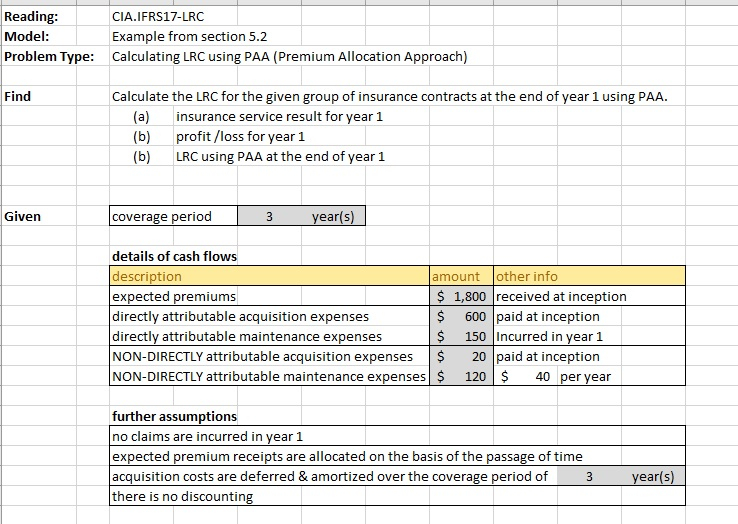738x524 pixels.
Task: Select 'no claims are incurred in year 1'
Action: coord(207,436)
